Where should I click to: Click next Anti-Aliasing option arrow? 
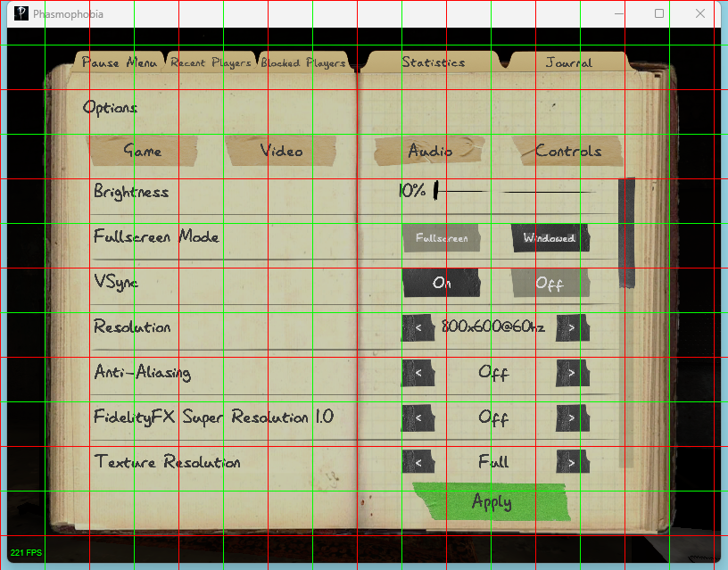pyautogui.click(x=573, y=373)
